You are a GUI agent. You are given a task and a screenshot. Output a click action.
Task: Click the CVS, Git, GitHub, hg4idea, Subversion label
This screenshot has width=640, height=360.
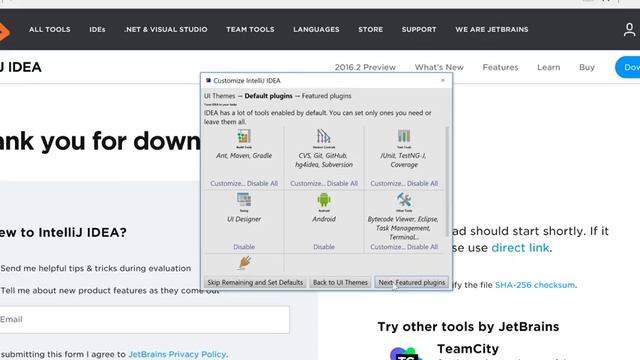coord(324,160)
